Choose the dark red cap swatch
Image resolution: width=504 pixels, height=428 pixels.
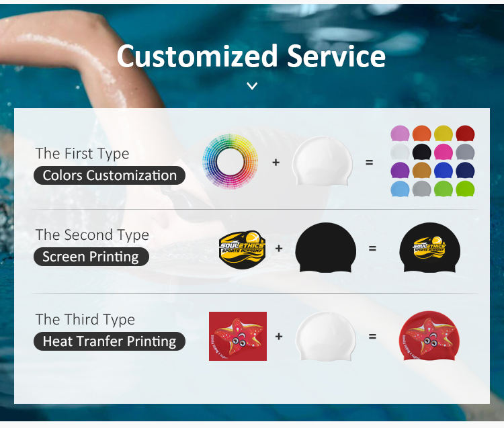465,133
